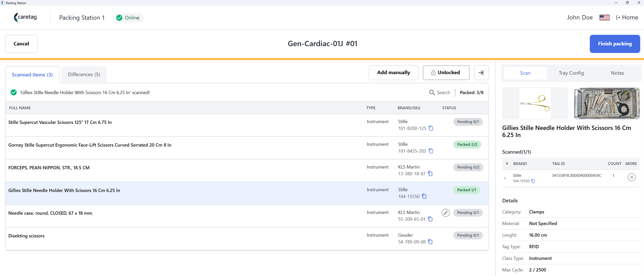The height and width of the screenshot is (276, 644).
Task: Copy SKU 13-380-18-07 to clipboard
Action: tap(430, 174)
